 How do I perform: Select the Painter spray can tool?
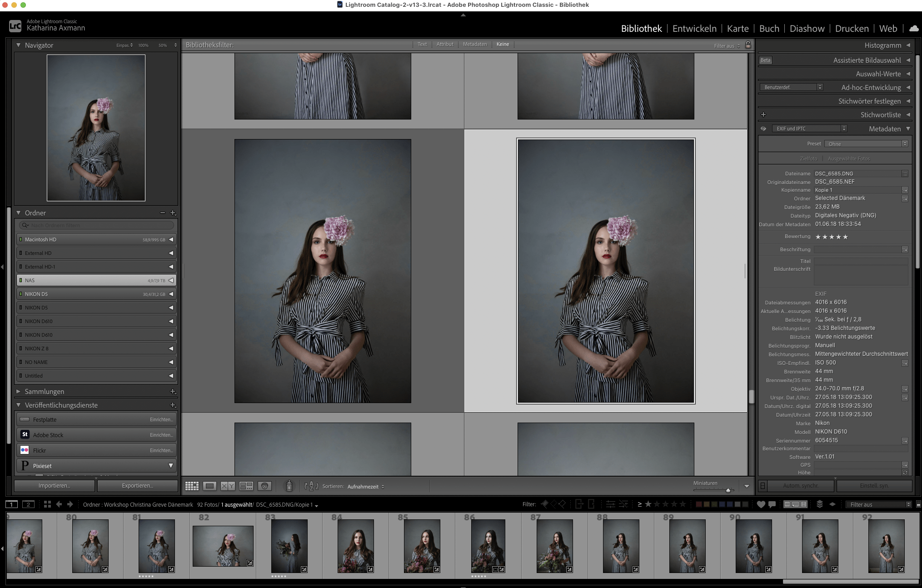point(289,486)
